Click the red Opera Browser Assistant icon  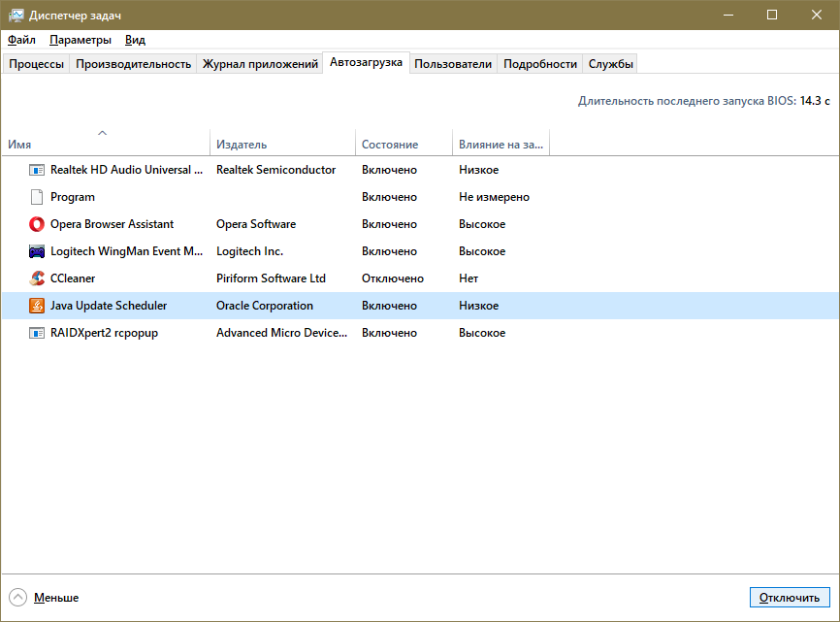point(37,224)
